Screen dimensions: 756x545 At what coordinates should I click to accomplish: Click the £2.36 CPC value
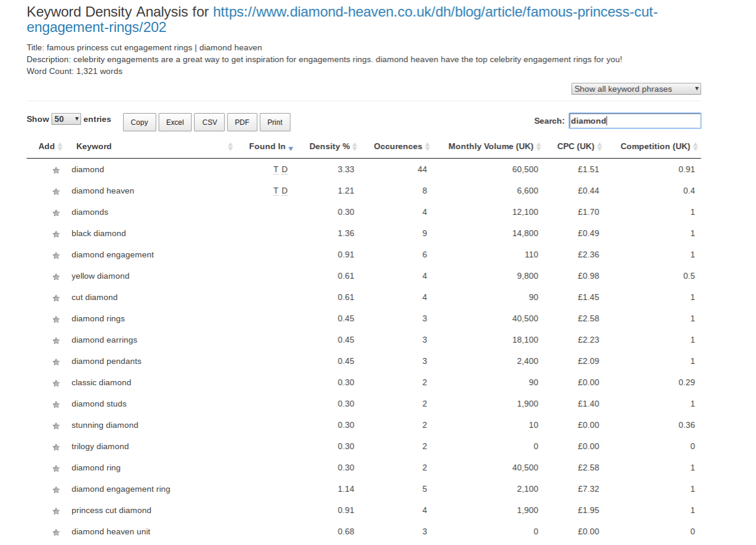(x=588, y=254)
